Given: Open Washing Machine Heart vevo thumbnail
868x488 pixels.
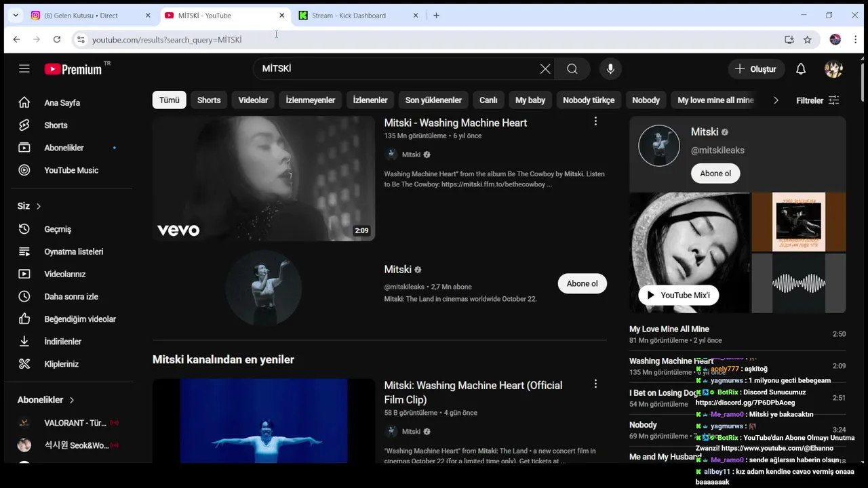Looking at the screenshot, I should pos(264,178).
